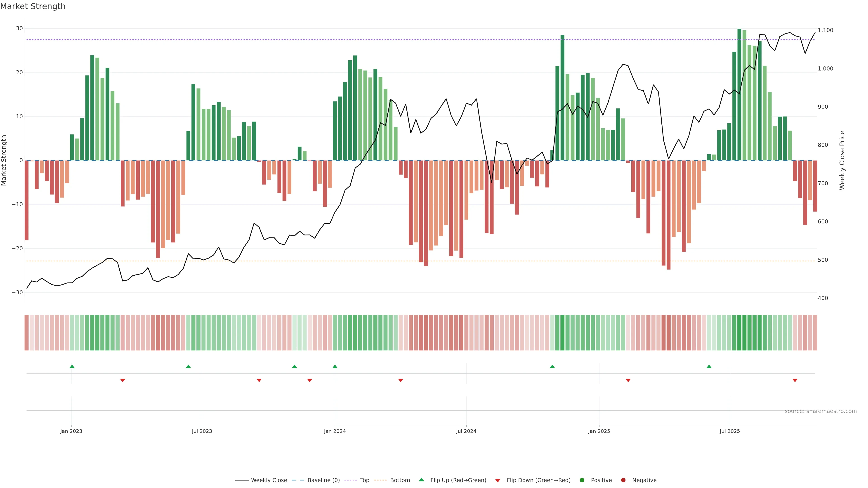Click the Weekly Close Price axis title
Image resolution: width=868 pixels, height=488 pixels.
[x=842, y=160]
